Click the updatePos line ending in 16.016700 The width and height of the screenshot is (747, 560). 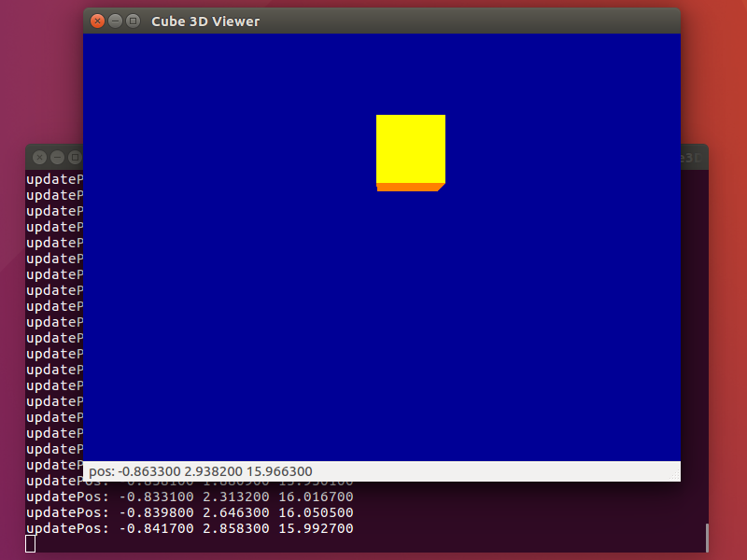click(x=187, y=497)
